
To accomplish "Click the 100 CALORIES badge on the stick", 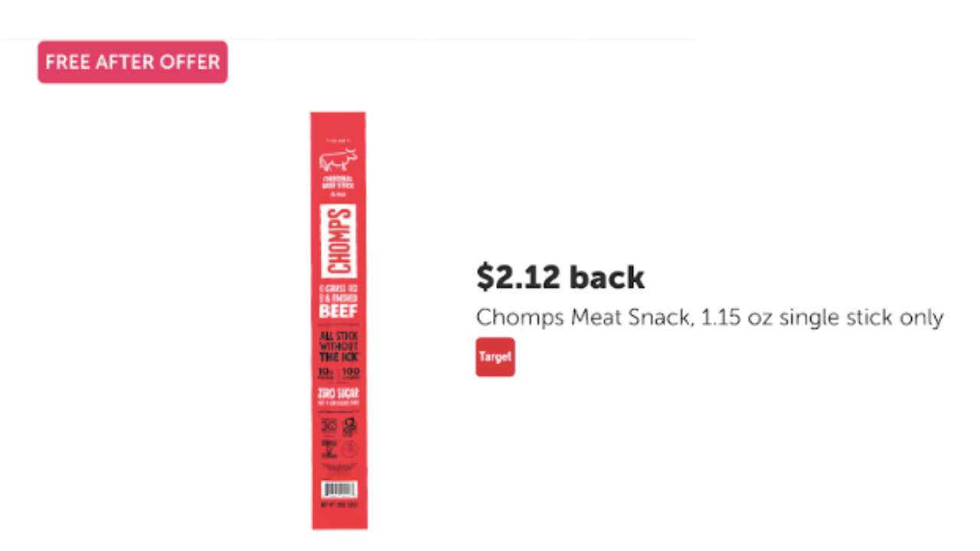I will tap(351, 373).
